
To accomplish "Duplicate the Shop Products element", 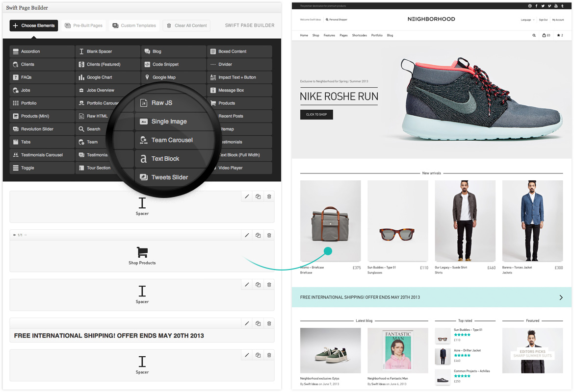I will (258, 235).
